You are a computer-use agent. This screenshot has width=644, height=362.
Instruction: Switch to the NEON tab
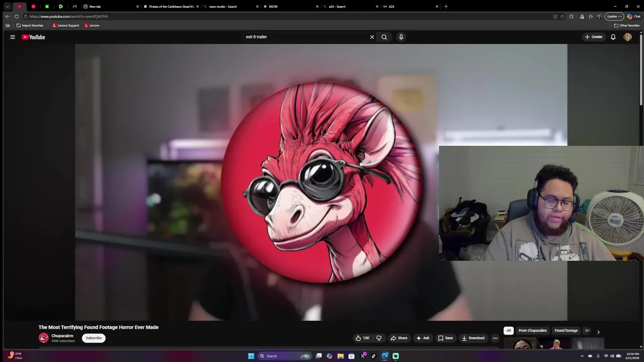coord(291,7)
